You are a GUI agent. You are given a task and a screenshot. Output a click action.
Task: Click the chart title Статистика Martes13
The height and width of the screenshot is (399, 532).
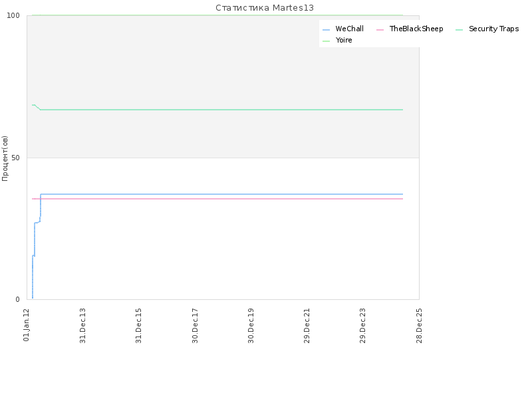coord(265,8)
